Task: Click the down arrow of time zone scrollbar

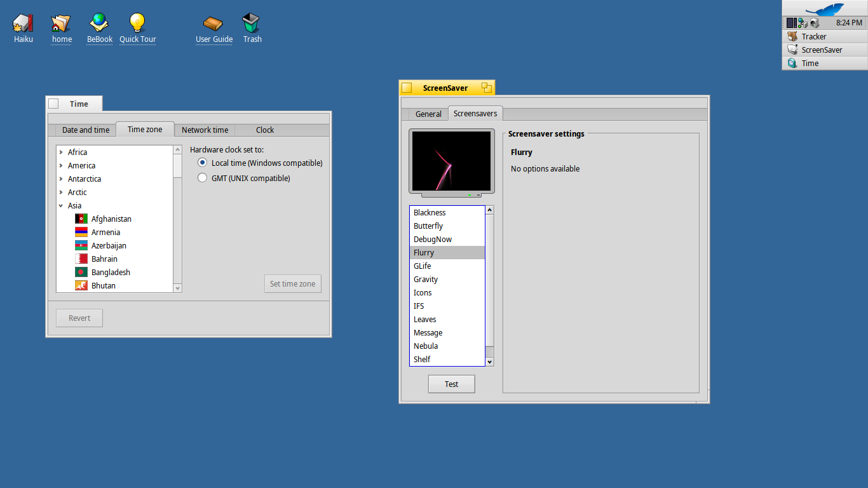Action: pos(177,288)
